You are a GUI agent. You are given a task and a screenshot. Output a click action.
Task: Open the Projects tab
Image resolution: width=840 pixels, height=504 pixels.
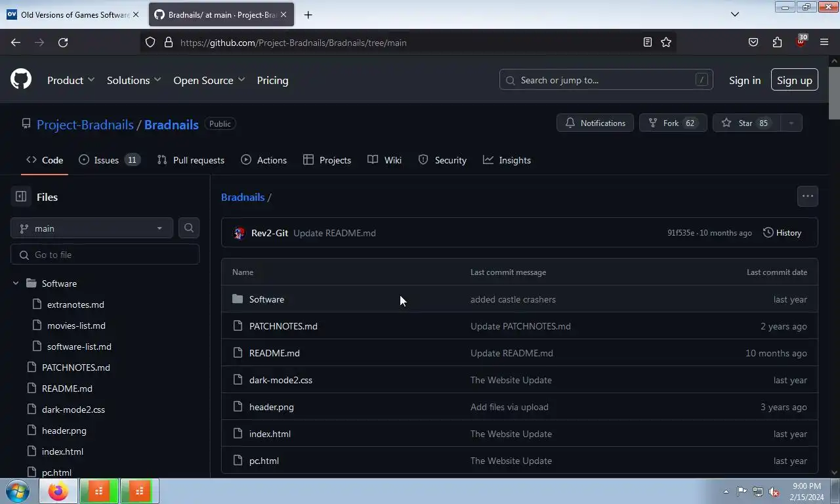coord(327,160)
